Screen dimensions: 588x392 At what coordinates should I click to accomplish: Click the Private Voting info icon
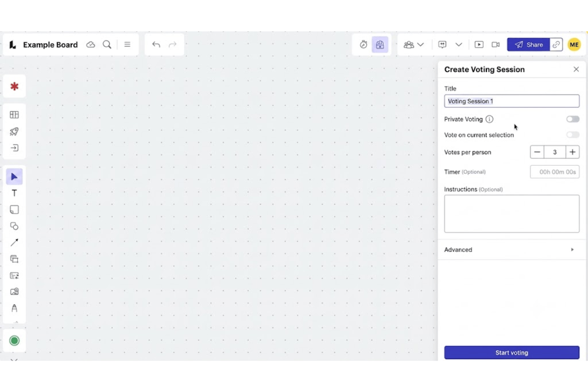tap(489, 119)
